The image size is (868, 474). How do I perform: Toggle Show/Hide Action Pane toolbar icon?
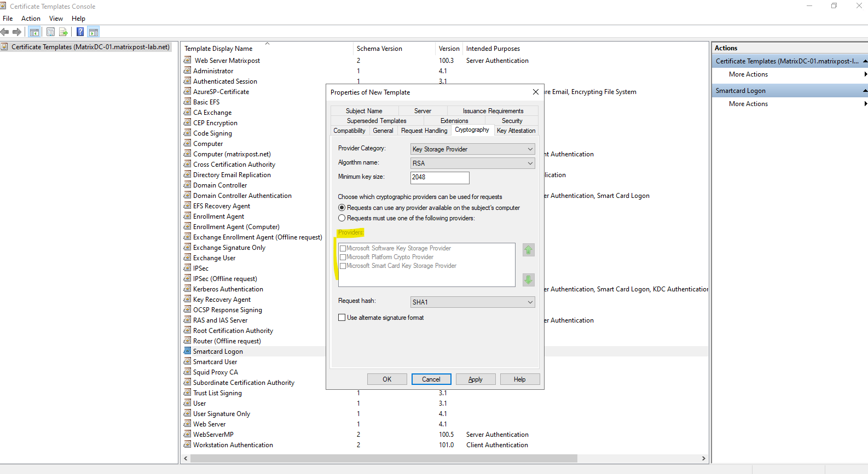point(94,32)
